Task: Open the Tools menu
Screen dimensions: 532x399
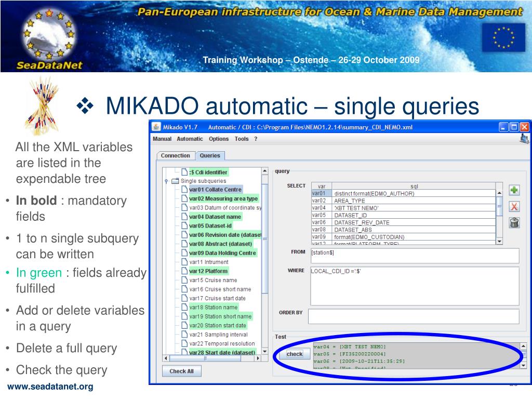Action: click(242, 139)
